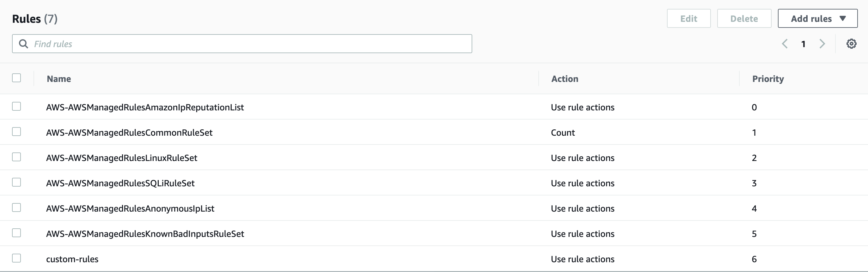The image size is (868, 272).
Task: Click the Edit button
Action: [689, 19]
